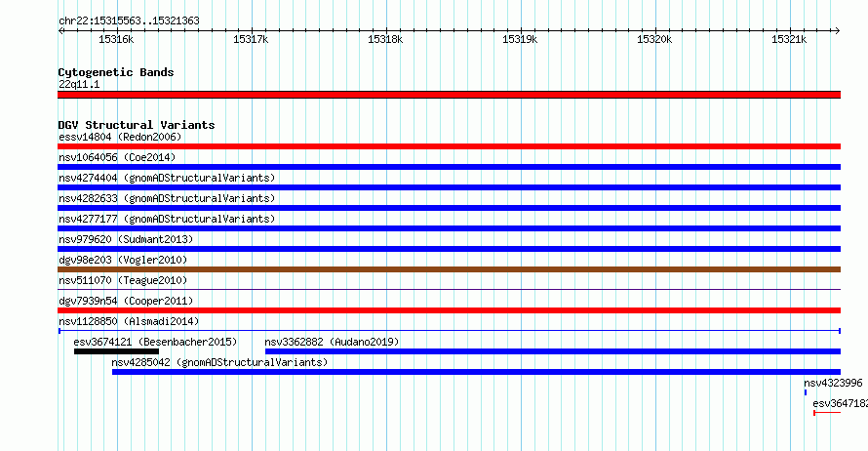Image resolution: width=868 pixels, height=451 pixels.
Task: Click the 15319k ruler tick label
Action: [x=520, y=39]
